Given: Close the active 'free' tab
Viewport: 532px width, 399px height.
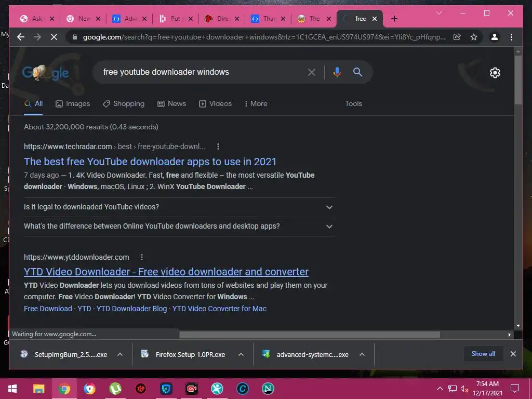Looking at the screenshot, I should pos(374,19).
